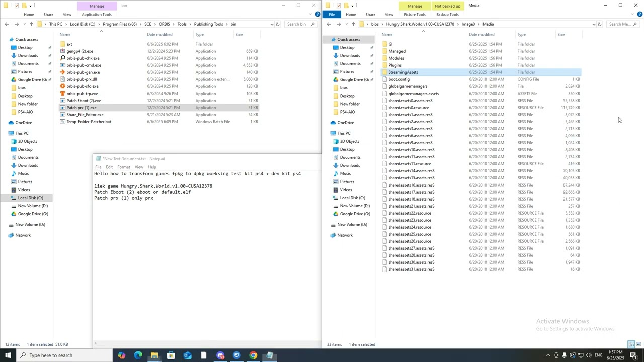
Task: Open Quick Access Toolbar dropdown in Media window
Action: [352, 6]
